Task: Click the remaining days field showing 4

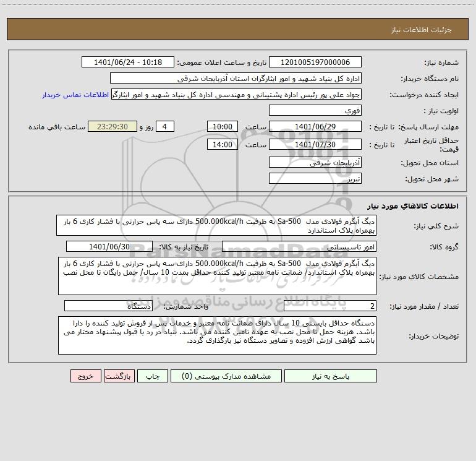Action: coord(165,126)
